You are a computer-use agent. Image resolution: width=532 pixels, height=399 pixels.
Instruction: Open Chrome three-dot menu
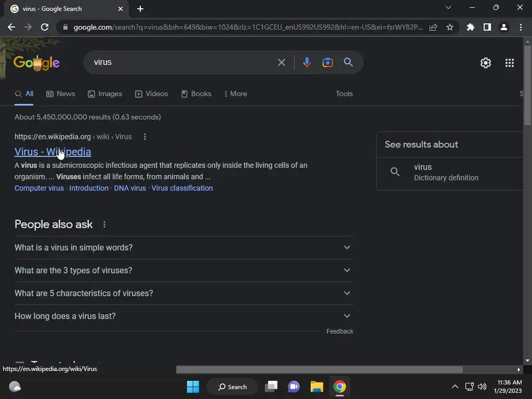(x=521, y=27)
